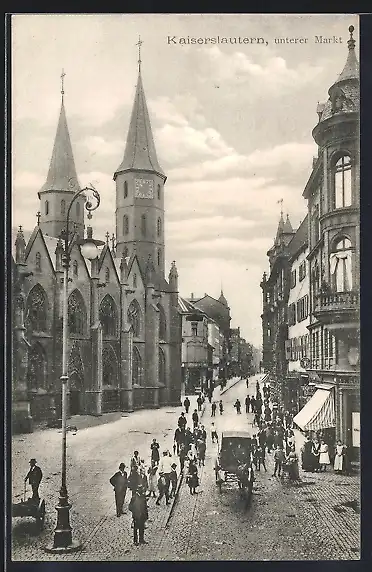Click the women in white aprons by shop
Viewport: 372px width, 572px height.
click(331, 456)
